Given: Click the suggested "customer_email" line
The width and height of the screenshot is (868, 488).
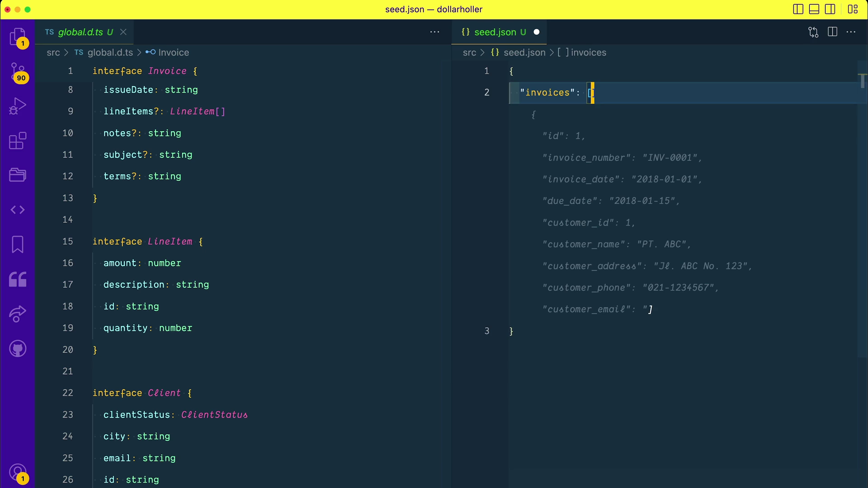Looking at the screenshot, I should coord(597,309).
